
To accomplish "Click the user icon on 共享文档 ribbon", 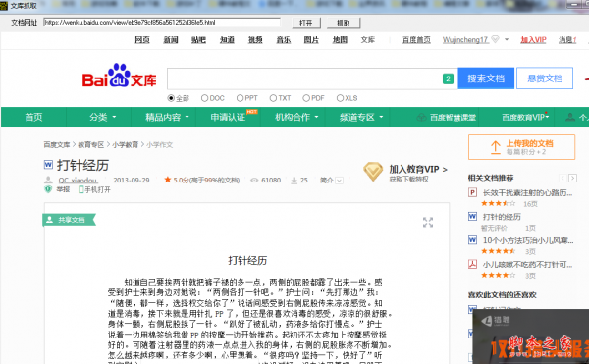I will coord(49,220).
